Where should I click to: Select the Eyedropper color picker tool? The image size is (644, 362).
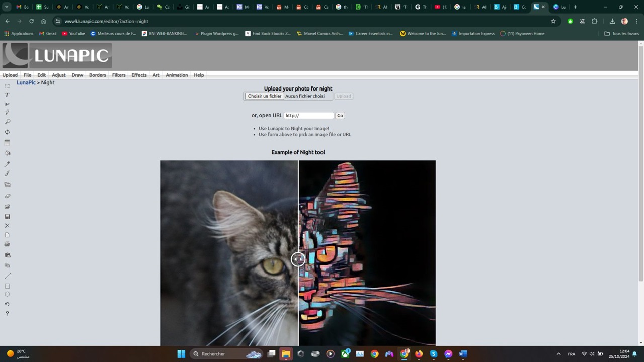pos(7,163)
